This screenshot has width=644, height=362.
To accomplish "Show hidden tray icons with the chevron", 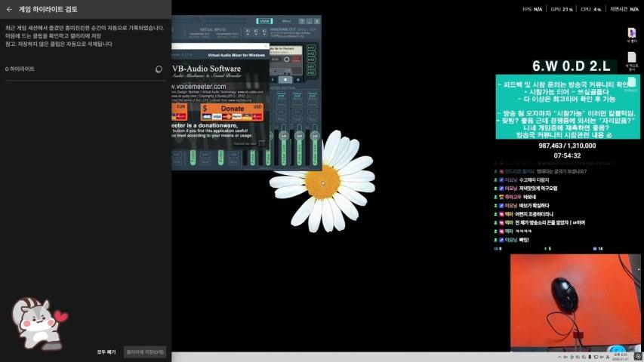I will (x=560, y=356).
